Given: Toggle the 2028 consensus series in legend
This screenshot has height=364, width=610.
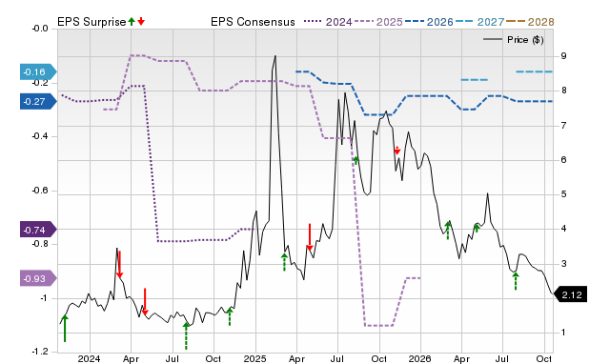Looking at the screenshot, I should click(530, 22).
